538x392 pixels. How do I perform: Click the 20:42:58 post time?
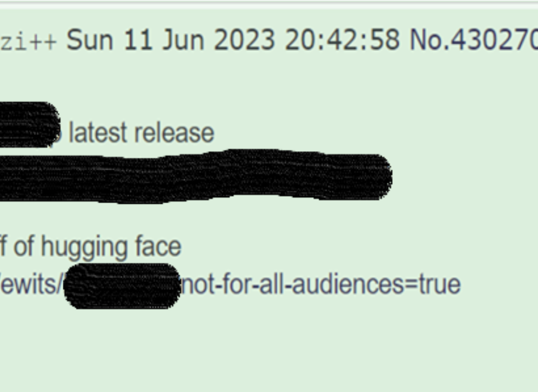point(343,40)
